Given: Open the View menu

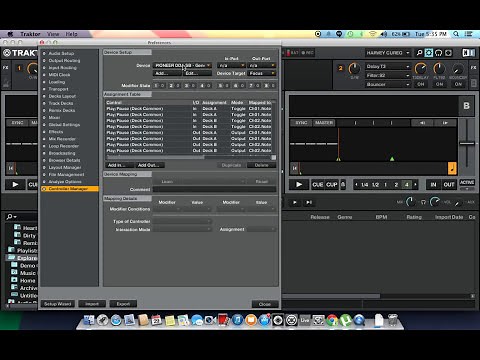Looking at the screenshot, I should point(53,34).
